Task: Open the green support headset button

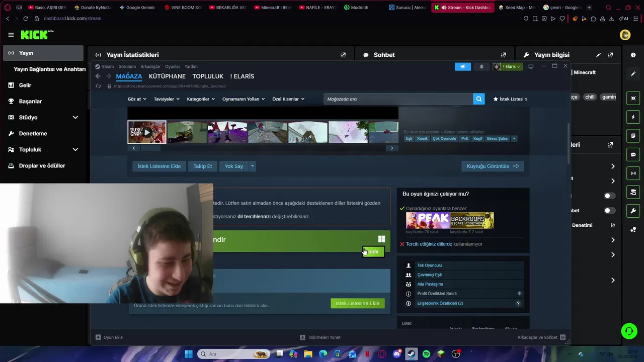Action: coord(629,331)
